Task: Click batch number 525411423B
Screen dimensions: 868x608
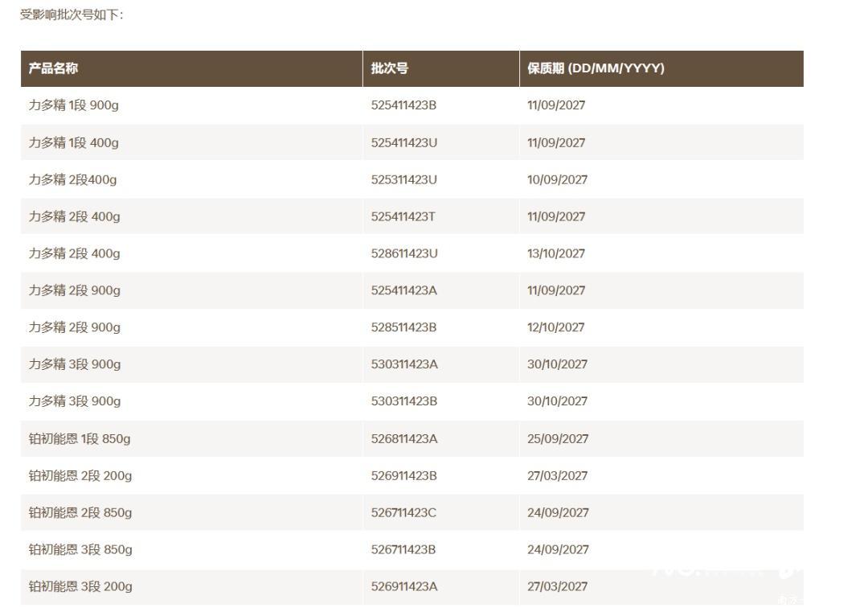Action: click(x=403, y=105)
